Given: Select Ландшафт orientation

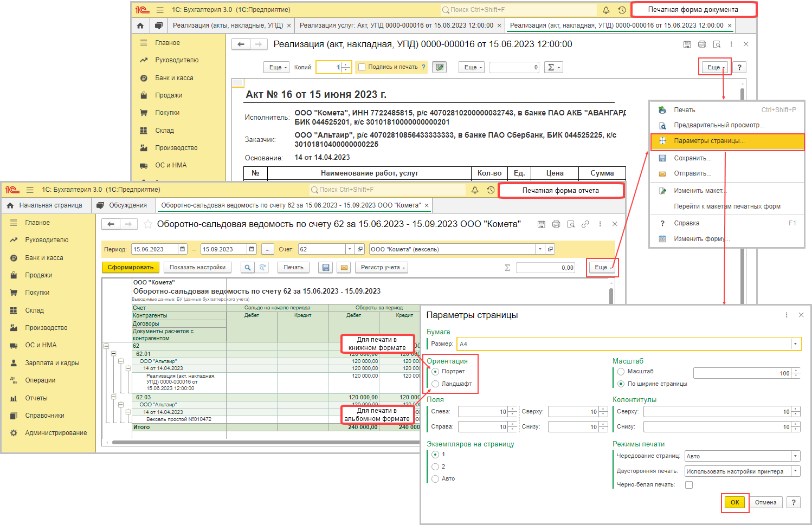Looking at the screenshot, I should click(x=435, y=384).
